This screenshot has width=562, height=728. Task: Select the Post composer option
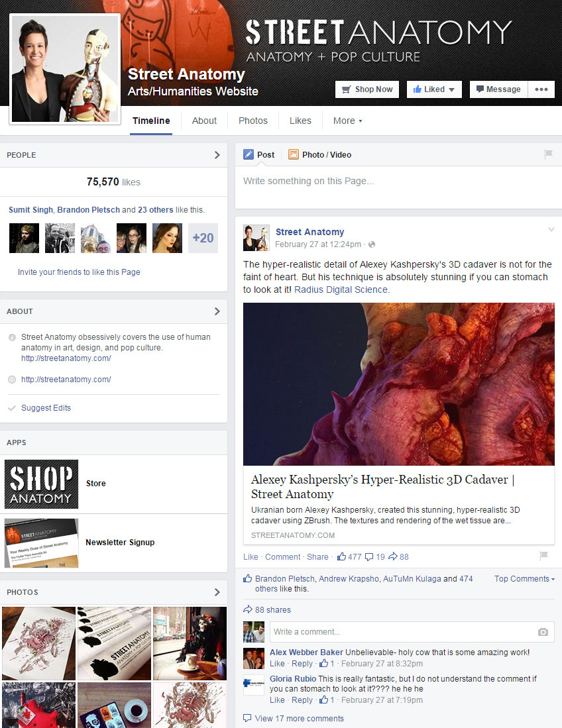(259, 154)
